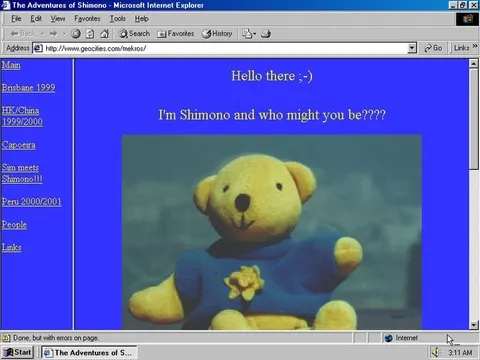Click the page icon in the address bar
480x360 pixels.
38,48
